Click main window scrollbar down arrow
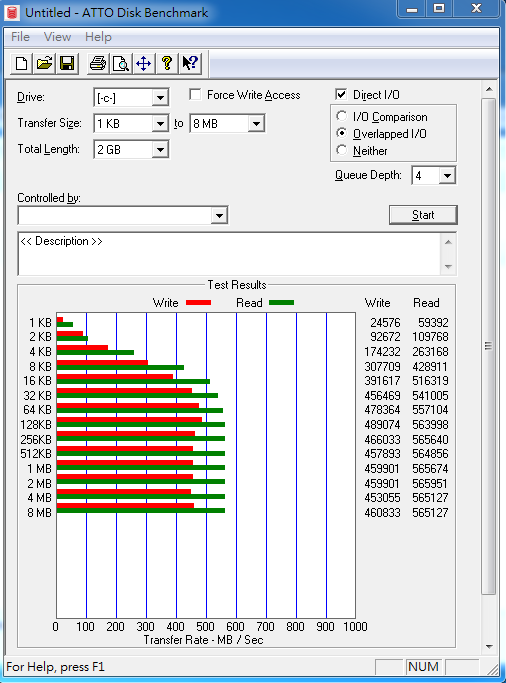The width and height of the screenshot is (506, 683). pos(489,647)
